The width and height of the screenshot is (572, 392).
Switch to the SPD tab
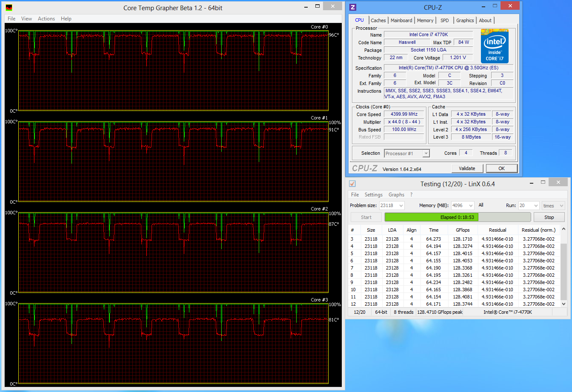pos(444,20)
